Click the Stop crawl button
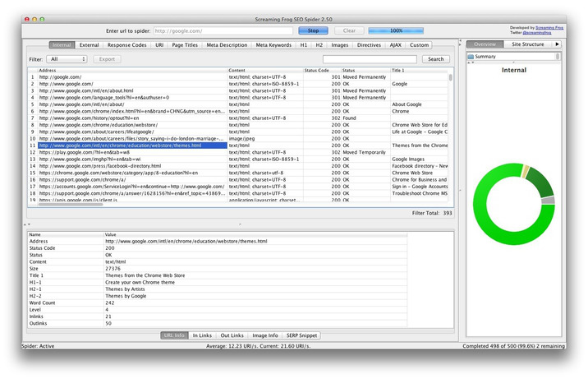The height and width of the screenshot is (379, 588). (313, 30)
